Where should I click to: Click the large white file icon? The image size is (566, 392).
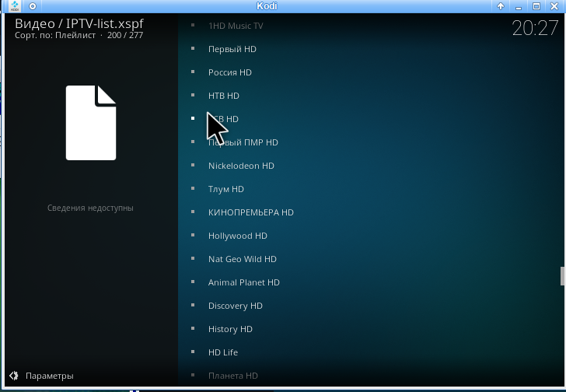point(91,122)
